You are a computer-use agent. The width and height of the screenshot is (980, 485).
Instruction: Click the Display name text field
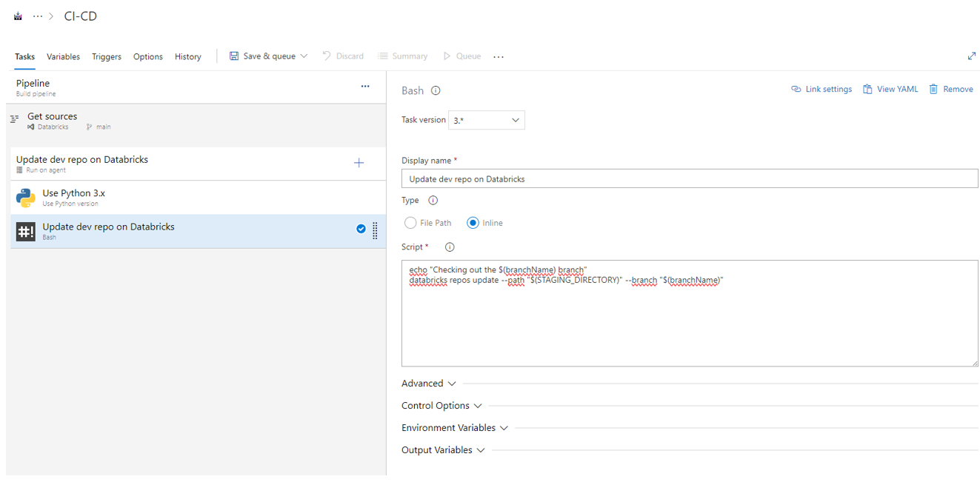click(689, 178)
